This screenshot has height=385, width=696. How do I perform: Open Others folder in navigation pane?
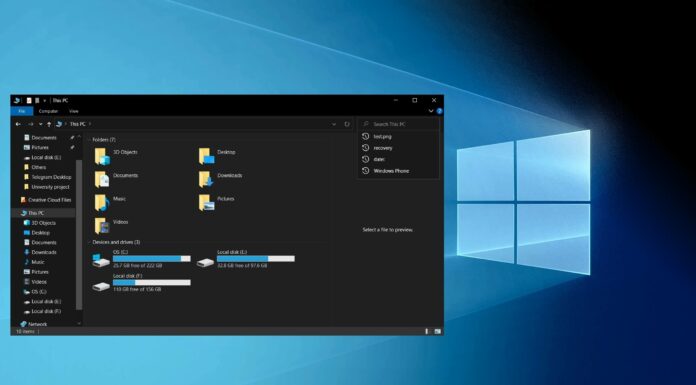coord(39,167)
